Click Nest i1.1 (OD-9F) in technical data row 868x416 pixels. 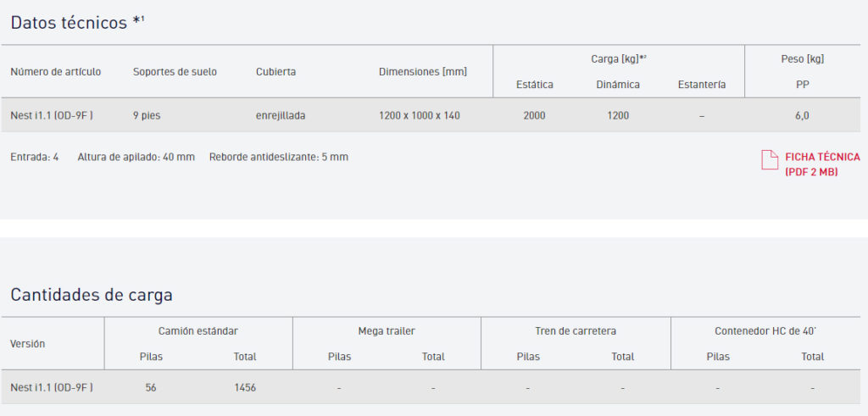click(52, 115)
